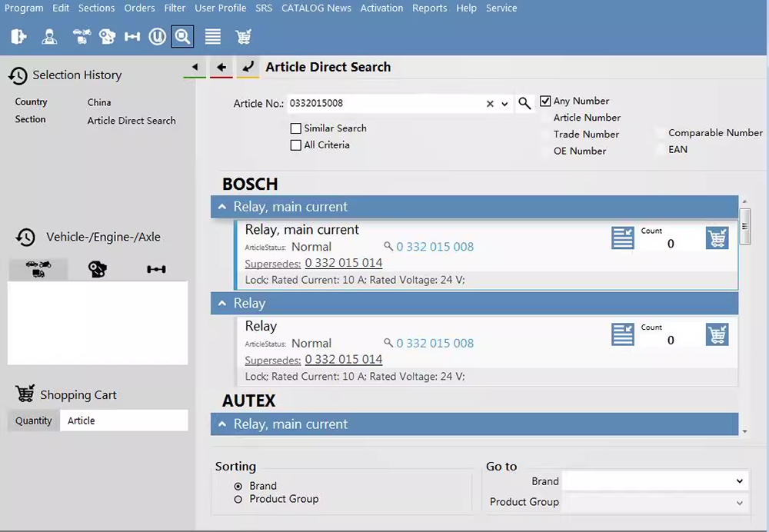Uncheck the Any Number checkbox
Image resolution: width=769 pixels, height=532 pixels.
tap(546, 101)
